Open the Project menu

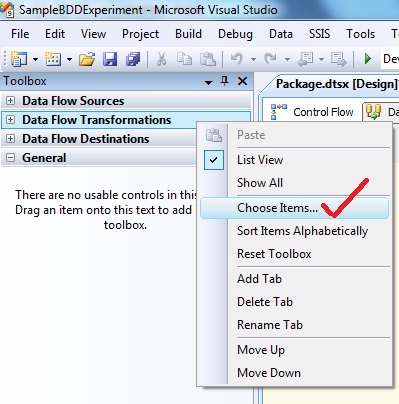140,34
